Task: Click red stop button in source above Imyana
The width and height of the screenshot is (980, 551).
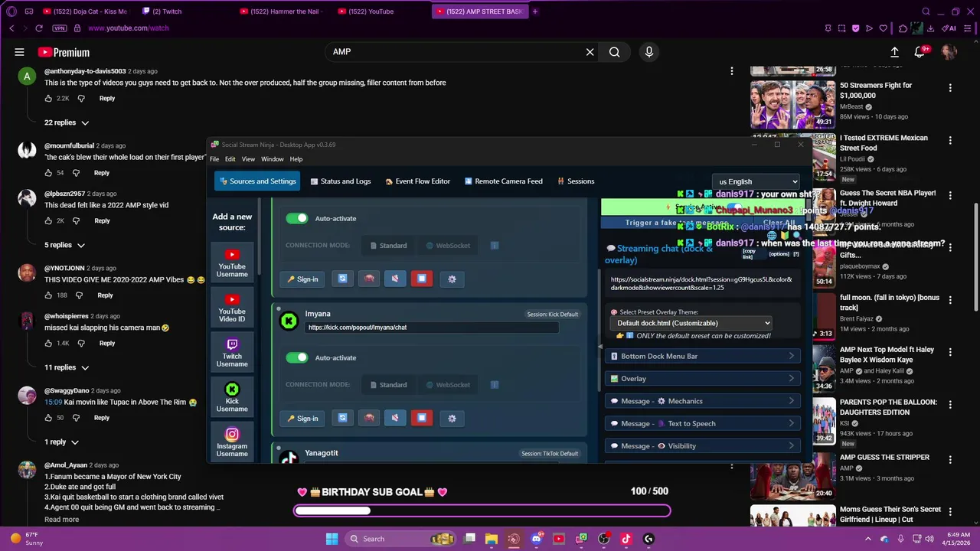Action: click(422, 279)
